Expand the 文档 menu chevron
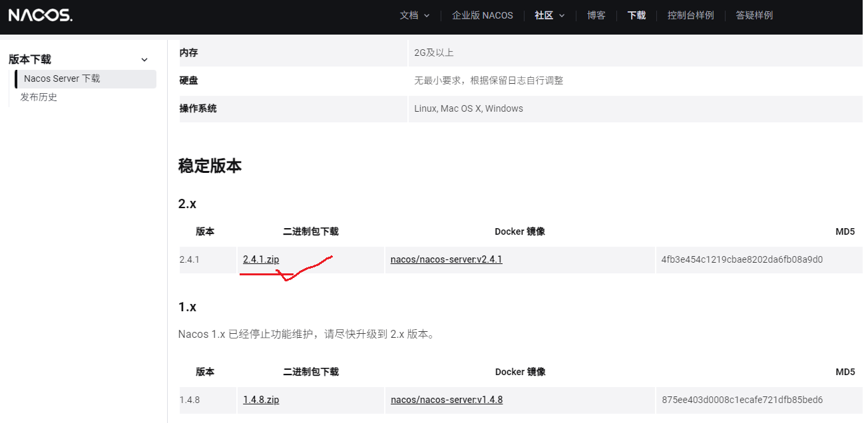Viewport: 868px width, 423px height. coord(427,15)
